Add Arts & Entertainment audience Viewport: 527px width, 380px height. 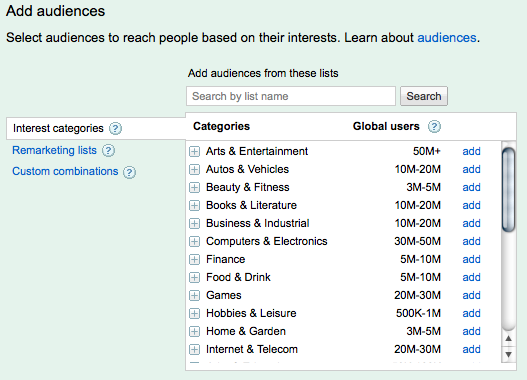point(471,151)
